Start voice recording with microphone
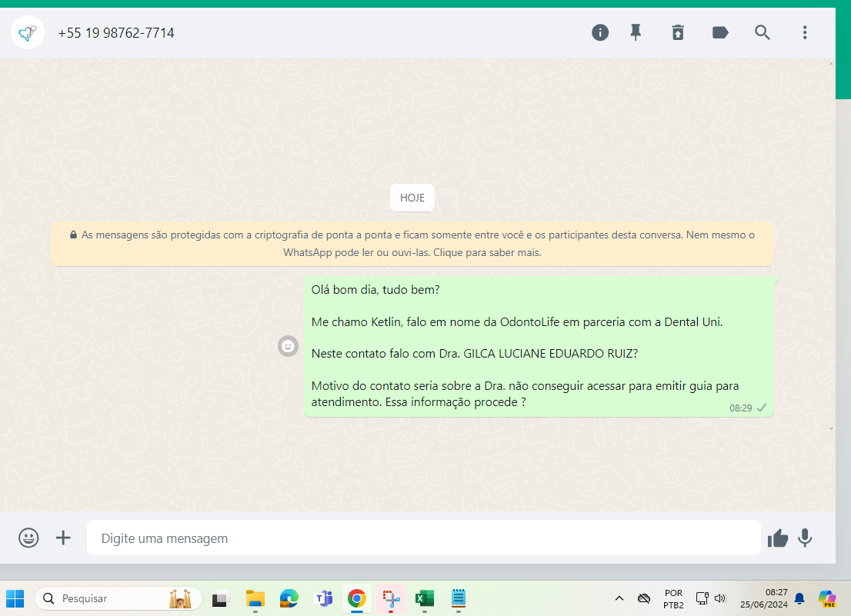 (x=805, y=538)
